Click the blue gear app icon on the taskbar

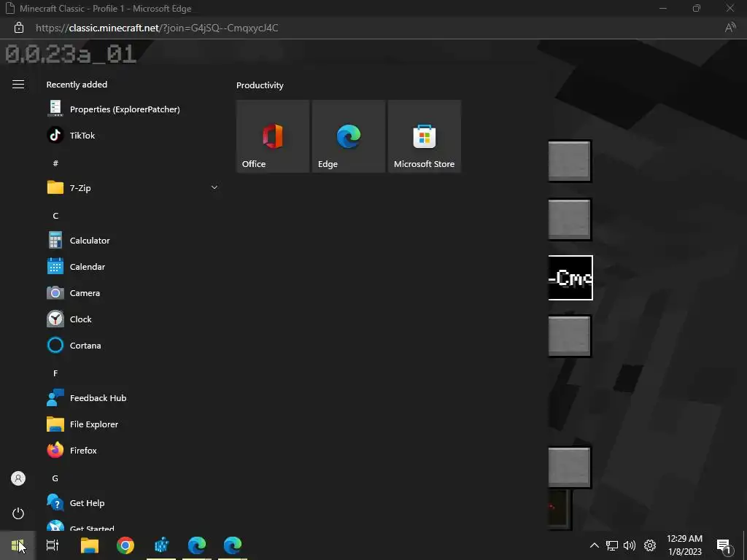[x=161, y=545]
